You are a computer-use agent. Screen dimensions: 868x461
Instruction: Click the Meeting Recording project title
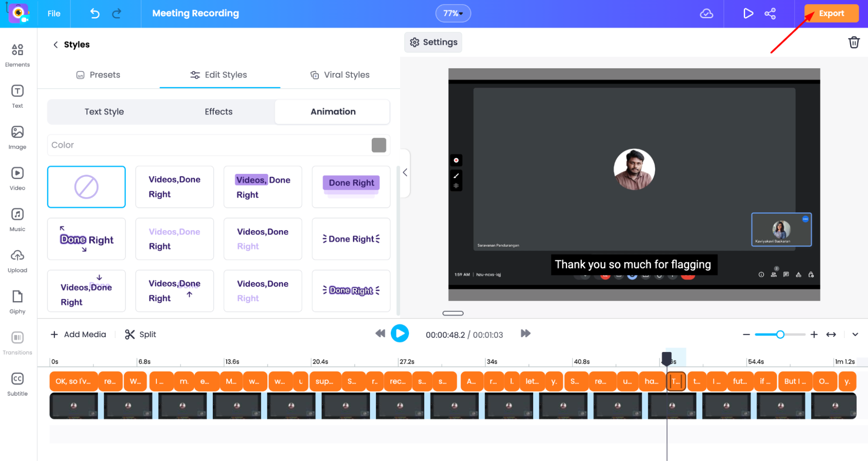195,13
